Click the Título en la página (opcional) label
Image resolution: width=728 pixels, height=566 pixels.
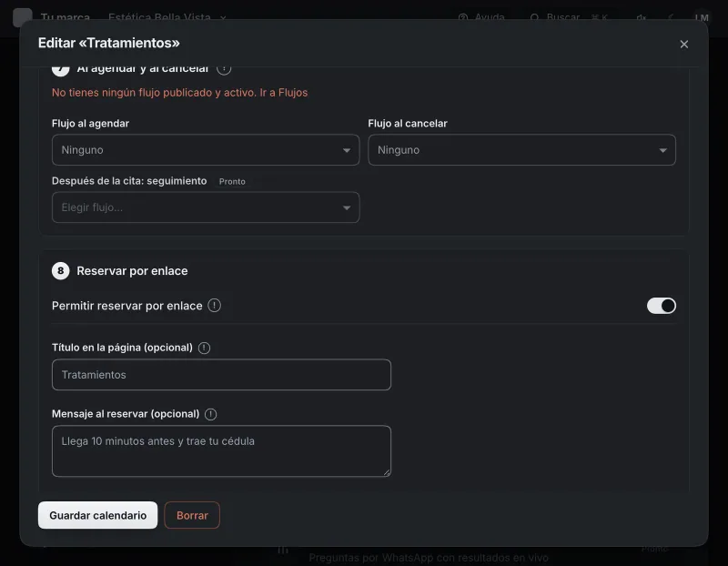[x=122, y=348]
